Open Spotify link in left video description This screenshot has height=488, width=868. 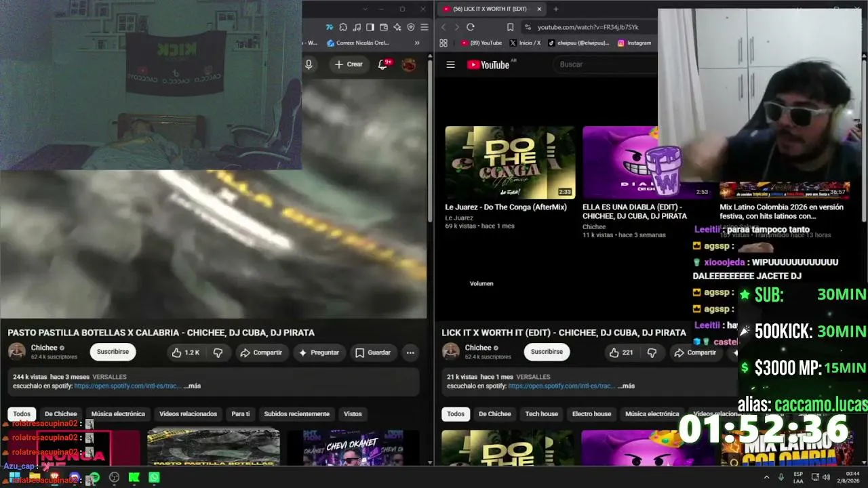127,386
